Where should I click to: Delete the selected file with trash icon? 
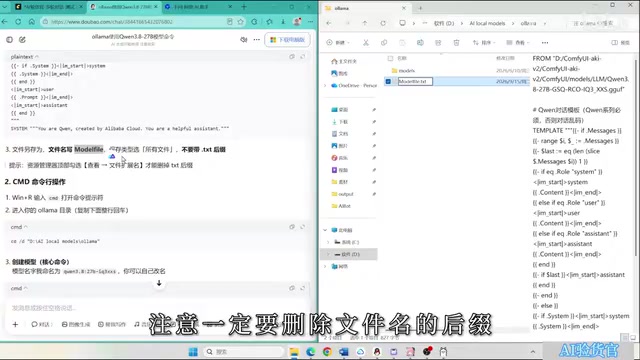click(x=456, y=42)
